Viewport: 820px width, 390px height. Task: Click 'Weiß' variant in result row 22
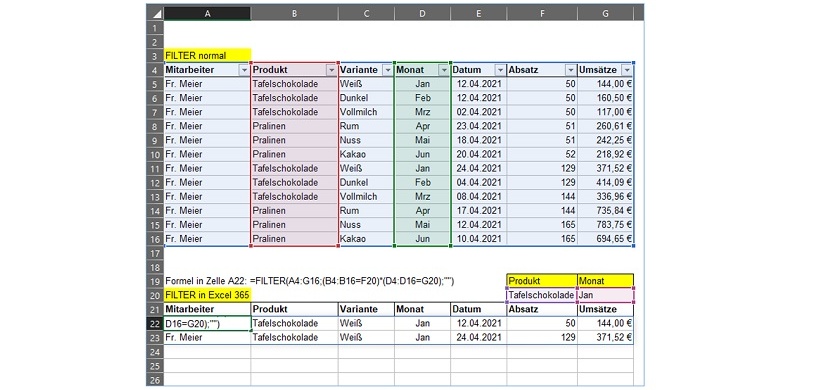pos(366,324)
